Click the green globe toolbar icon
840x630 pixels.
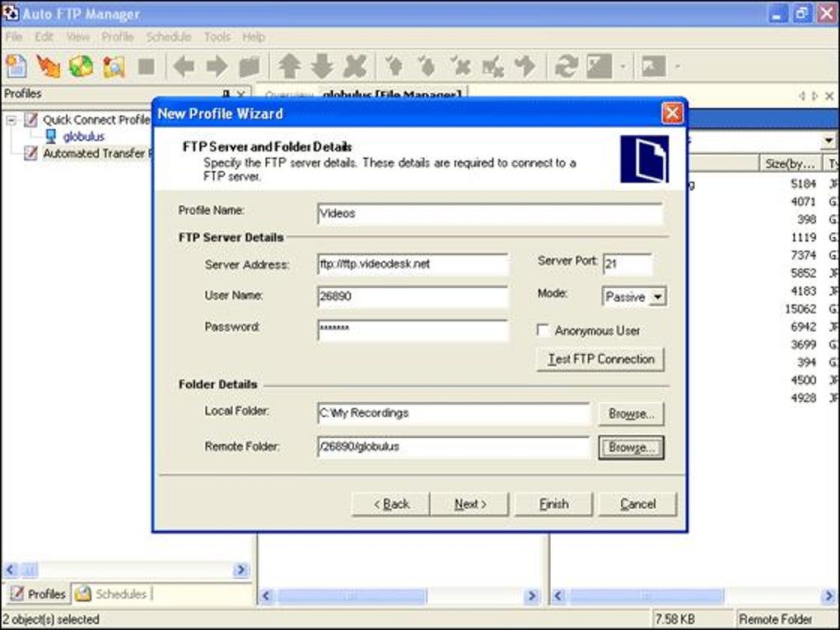pyautogui.click(x=81, y=66)
